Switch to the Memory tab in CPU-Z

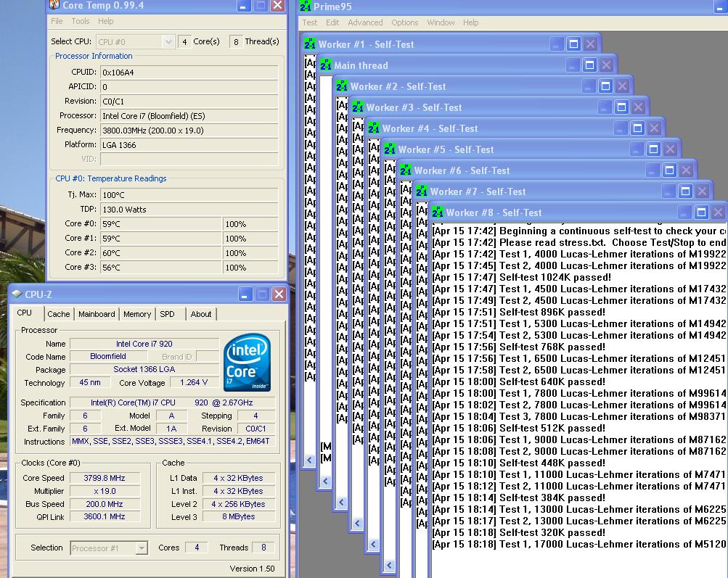pos(137,314)
